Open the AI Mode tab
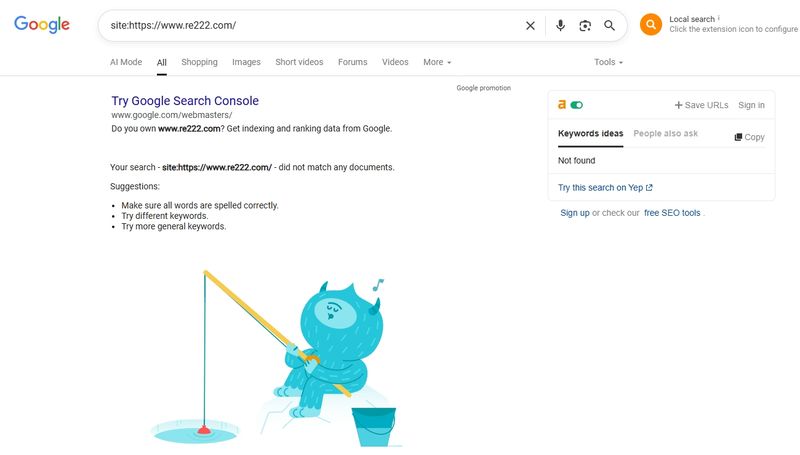800x455 pixels. pos(126,62)
